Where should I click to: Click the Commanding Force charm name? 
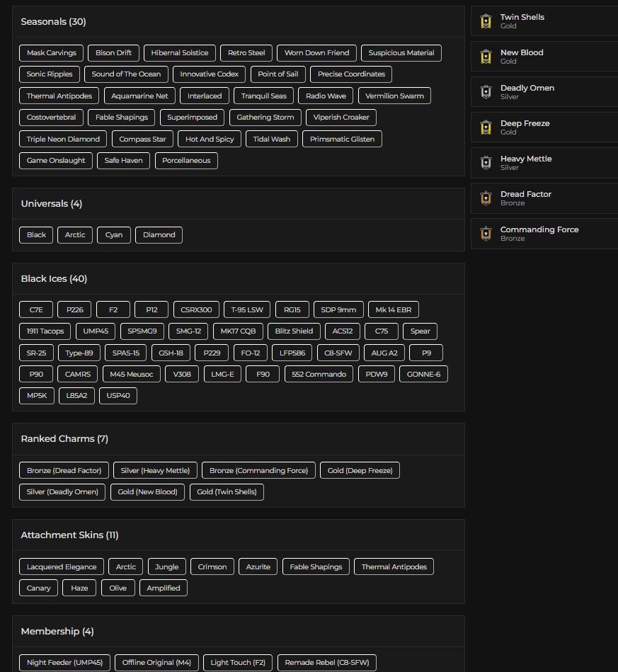tap(539, 229)
